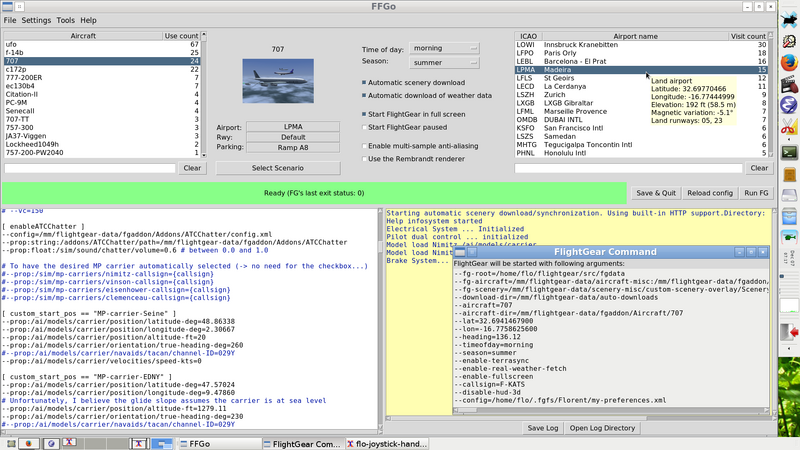
Task: Click the show desktop icon in taskbar
Action: [11, 444]
